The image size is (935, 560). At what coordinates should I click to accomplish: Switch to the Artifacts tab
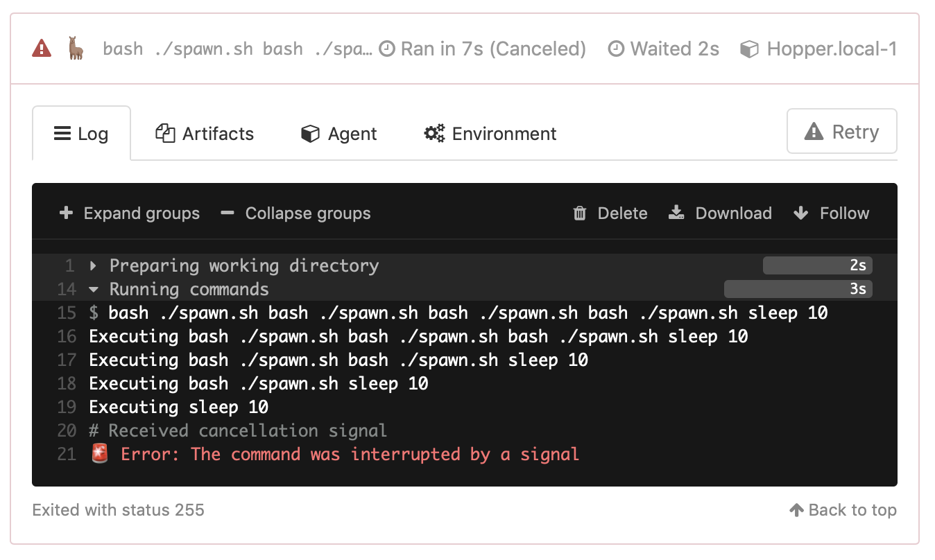click(x=205, y=134)
